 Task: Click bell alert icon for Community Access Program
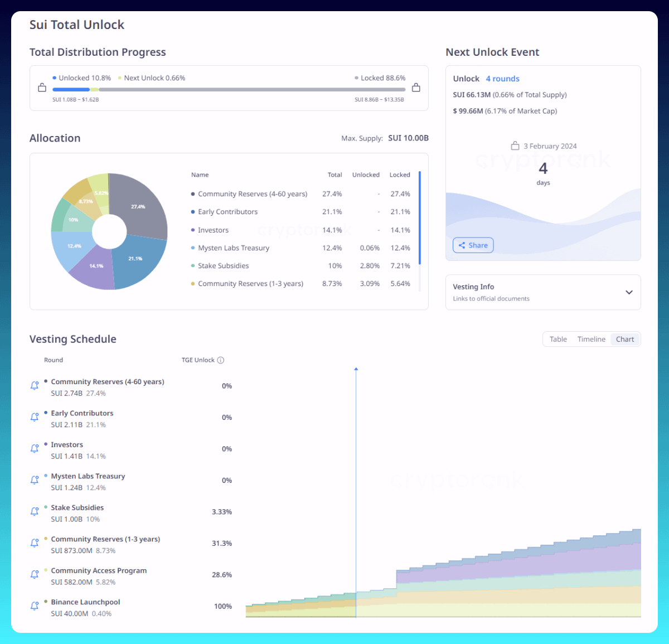point(35,575)
